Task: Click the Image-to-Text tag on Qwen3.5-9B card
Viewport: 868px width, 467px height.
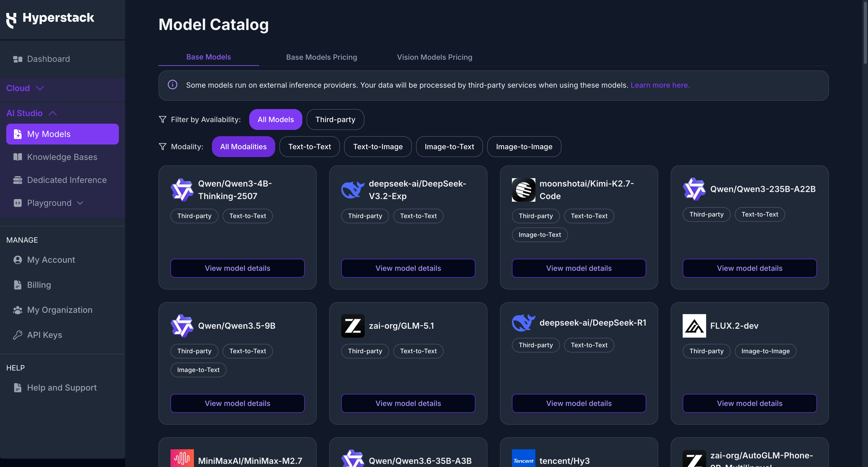Action: click(198, 370)
